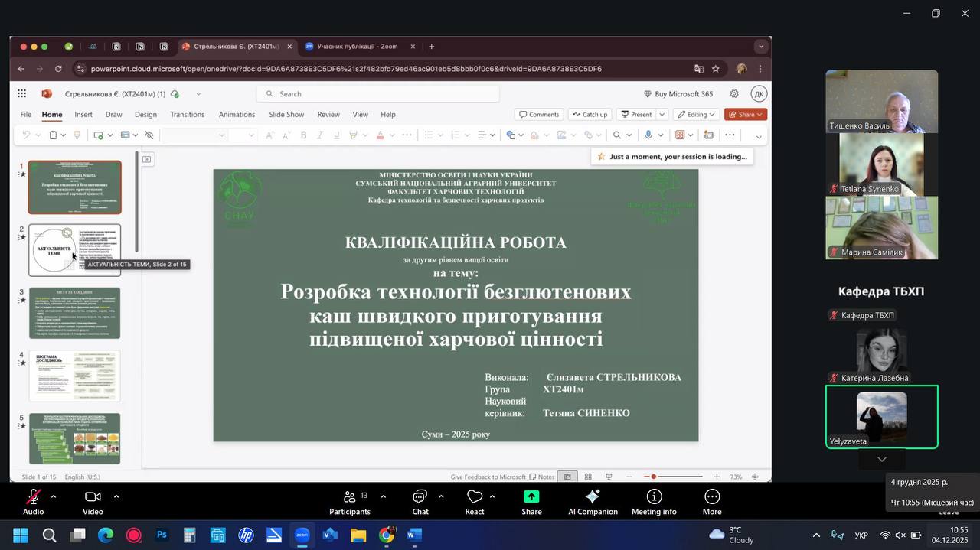Open the Slide Show ribbon tab

286,115
